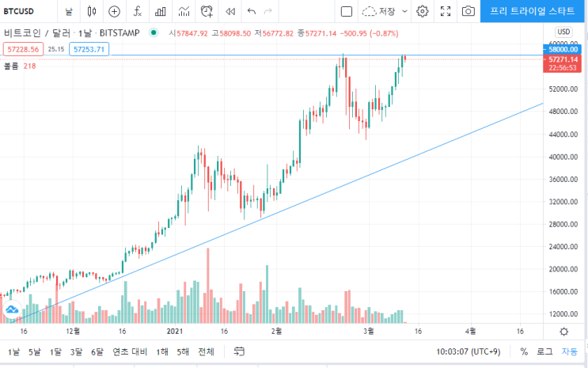This screenshot has height=368, width=588.
Task: Open the 날 (day) interval selector
Action: click(x=69, y=11)
